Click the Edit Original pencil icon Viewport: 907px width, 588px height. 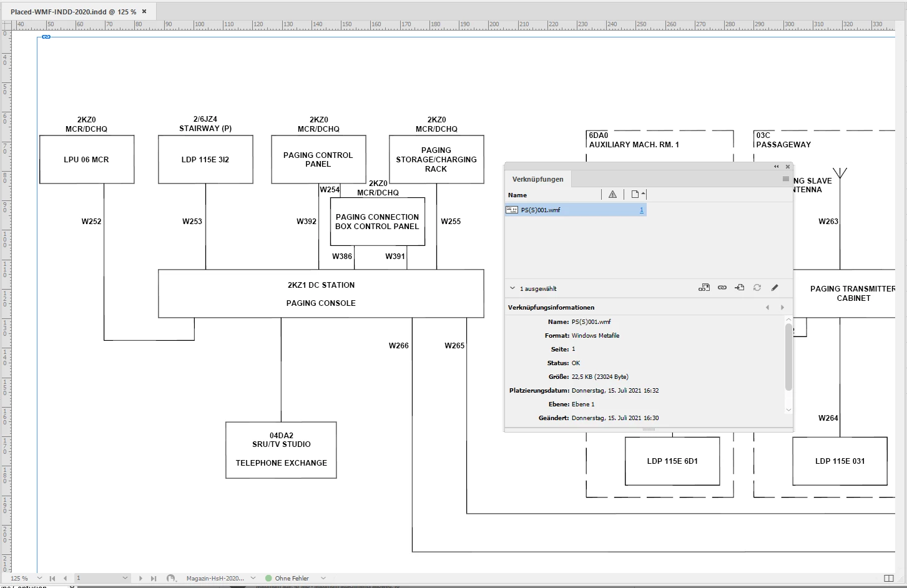coord(775,288)
